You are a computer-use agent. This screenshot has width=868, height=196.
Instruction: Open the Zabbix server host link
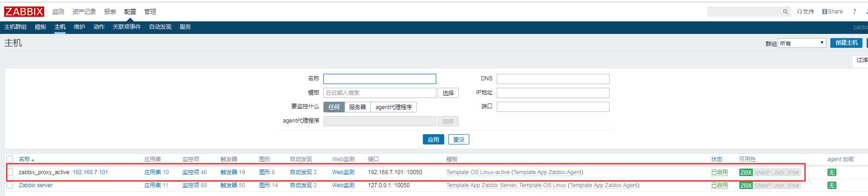click(36, 185)
